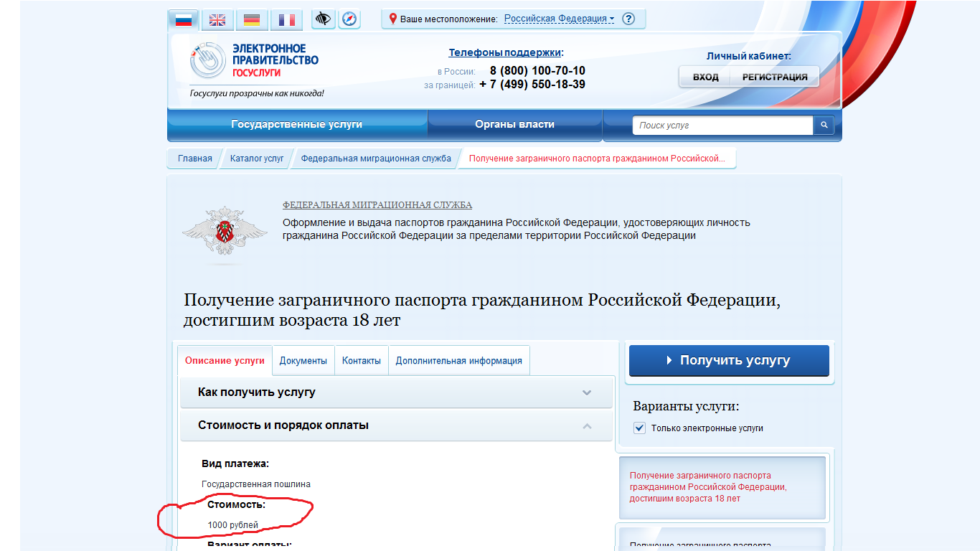Image resolution: width=980 pixels, height=551 pixels.
Task: Choose the German flag language icon
Action: [252, 20]
